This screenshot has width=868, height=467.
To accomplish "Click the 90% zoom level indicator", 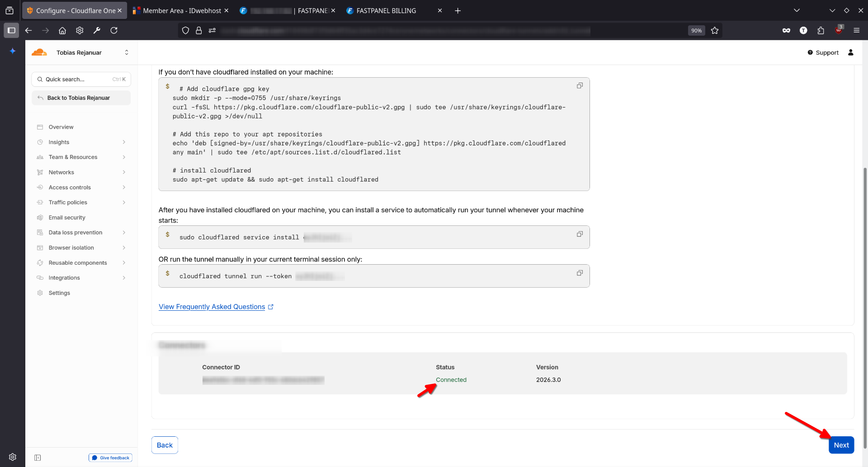I will click(696, 31).
